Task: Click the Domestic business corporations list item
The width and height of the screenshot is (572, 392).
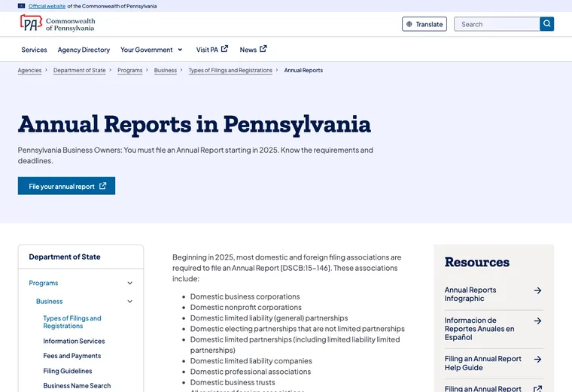Action: click(x=245, y=296)
